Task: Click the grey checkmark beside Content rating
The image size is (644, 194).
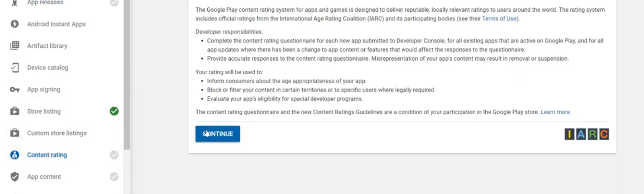Action: (114, 155)
